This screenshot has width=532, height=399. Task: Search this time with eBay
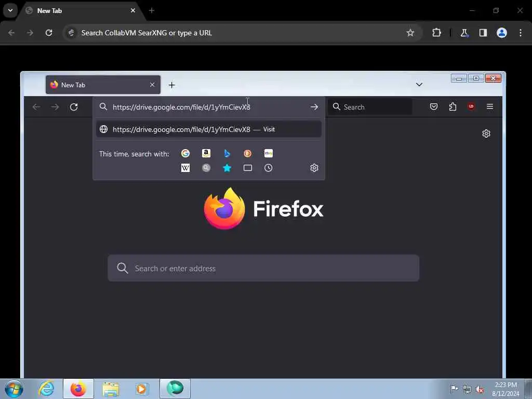pyautogui.click(x=269, y=153)
